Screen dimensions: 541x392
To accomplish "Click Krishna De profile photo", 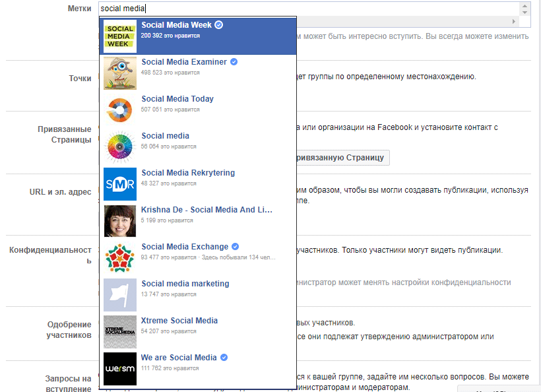I will point(119,221).
